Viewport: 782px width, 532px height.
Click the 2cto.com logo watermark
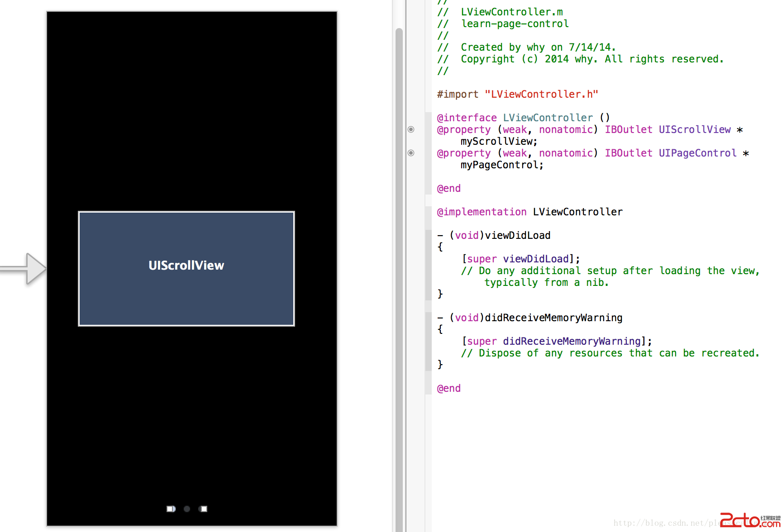(x=749, y=520)
